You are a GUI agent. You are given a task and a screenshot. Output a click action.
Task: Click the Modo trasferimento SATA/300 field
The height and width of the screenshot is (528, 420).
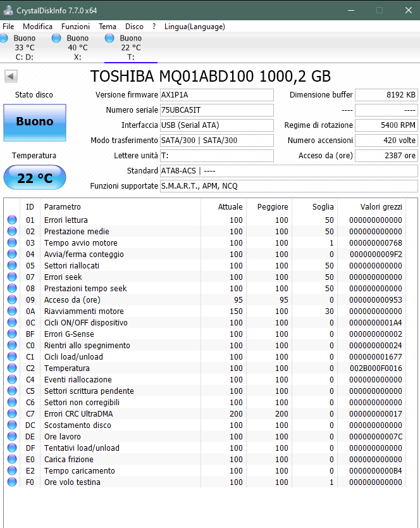(x=217, y=141)
